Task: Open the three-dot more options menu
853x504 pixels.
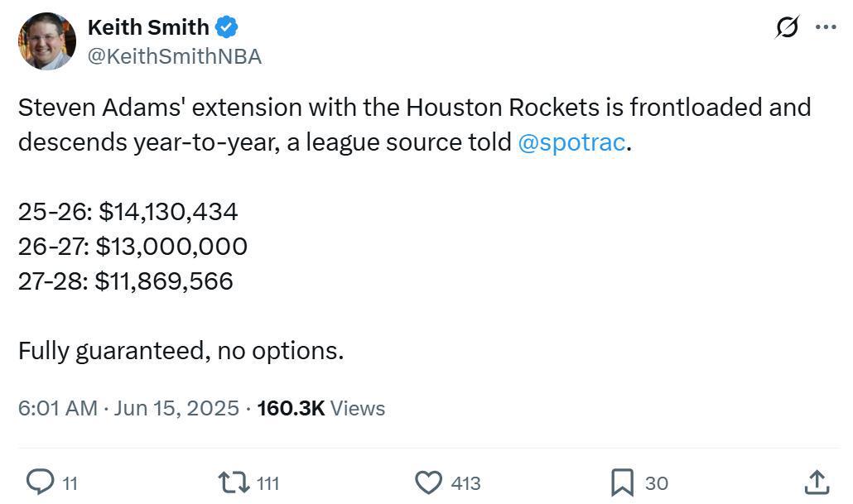Action: coord(826,27)
